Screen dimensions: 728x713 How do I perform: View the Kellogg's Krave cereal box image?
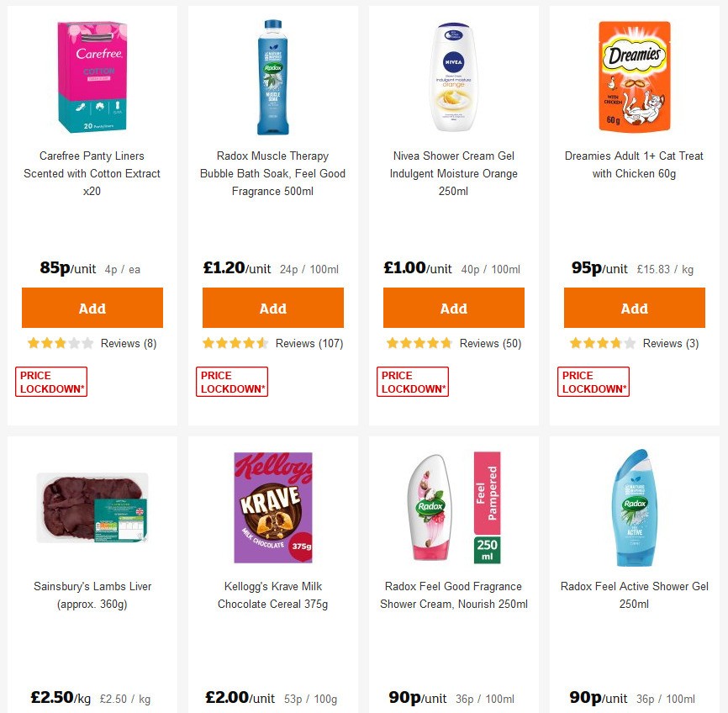pyautogui.click(x=272, y=505)
